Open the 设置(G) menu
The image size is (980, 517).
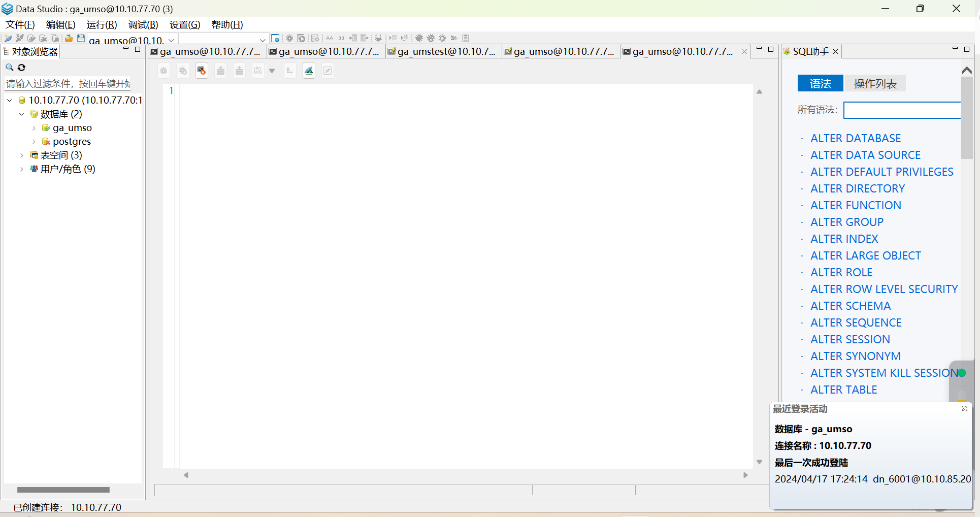pyautogui.click(x=185, y=24)
